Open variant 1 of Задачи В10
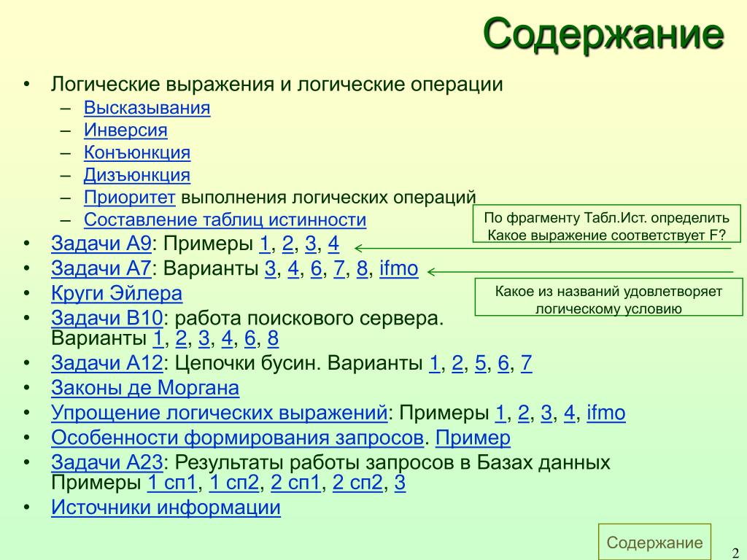Image resolution: width=747 pixels, height=560 pixels. coord(158,338)
